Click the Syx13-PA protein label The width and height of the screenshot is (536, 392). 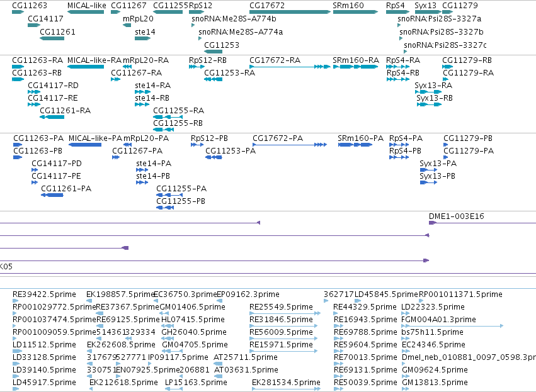(438, 164)
